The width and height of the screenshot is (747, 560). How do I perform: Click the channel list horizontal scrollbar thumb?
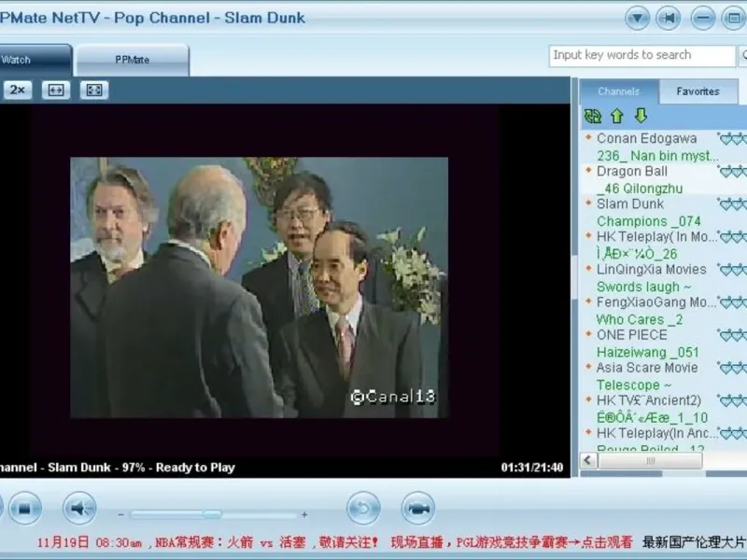click(650, 460)
